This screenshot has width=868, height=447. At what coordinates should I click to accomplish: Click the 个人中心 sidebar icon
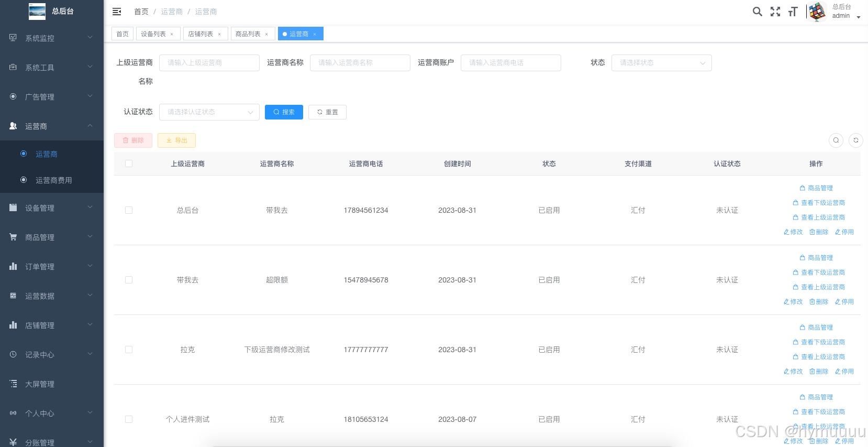[x=13, y=413]
